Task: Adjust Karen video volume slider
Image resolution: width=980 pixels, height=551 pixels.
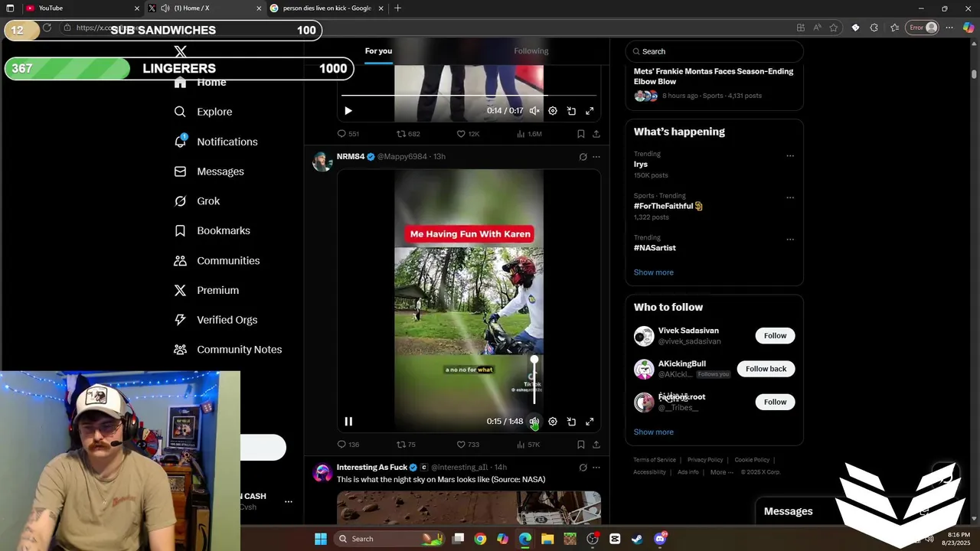Action: pos(534,380)
